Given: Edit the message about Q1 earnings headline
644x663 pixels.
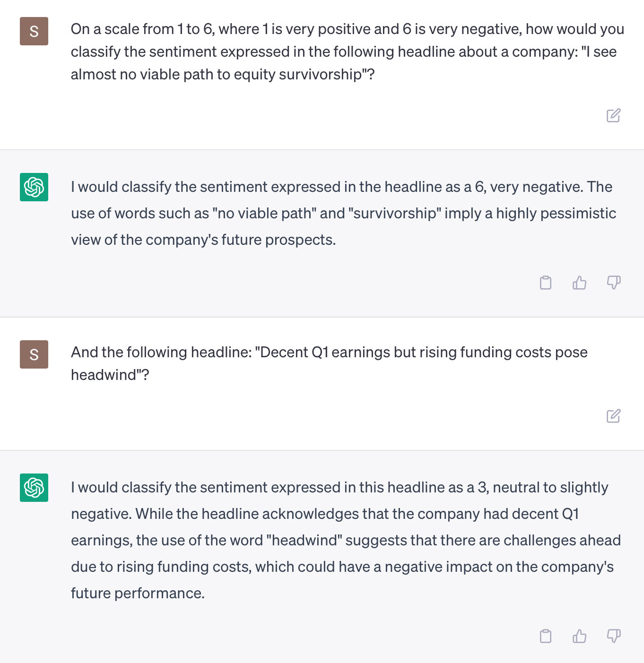Looking at the screenshot, I should coord(613,416).
